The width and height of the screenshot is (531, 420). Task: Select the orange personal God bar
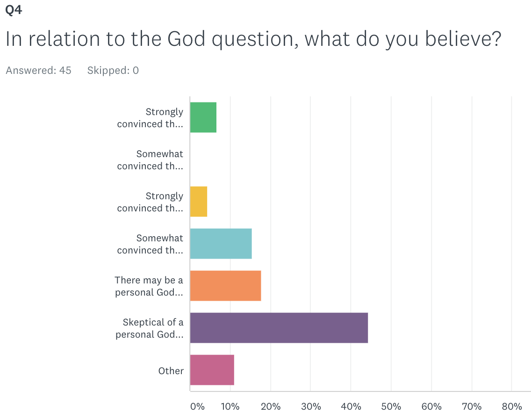point(225,286)
